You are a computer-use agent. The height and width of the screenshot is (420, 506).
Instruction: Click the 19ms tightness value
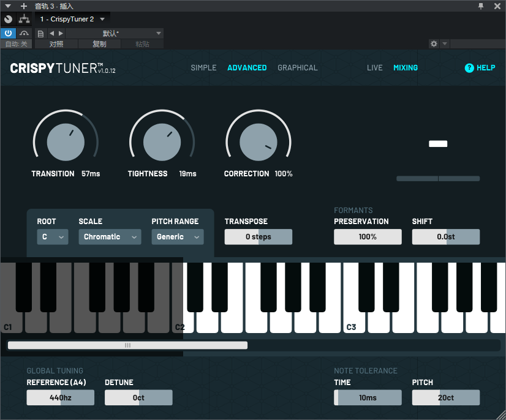point(188,173)
